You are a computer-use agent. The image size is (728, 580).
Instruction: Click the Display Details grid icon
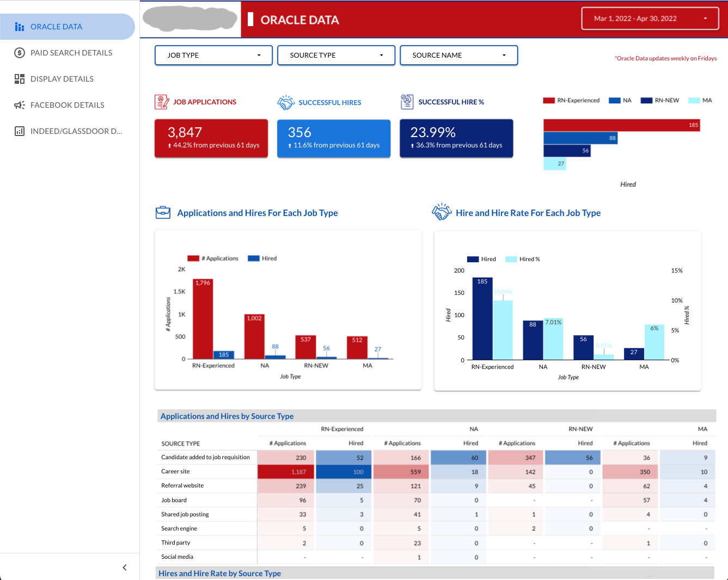pos(20,78)
